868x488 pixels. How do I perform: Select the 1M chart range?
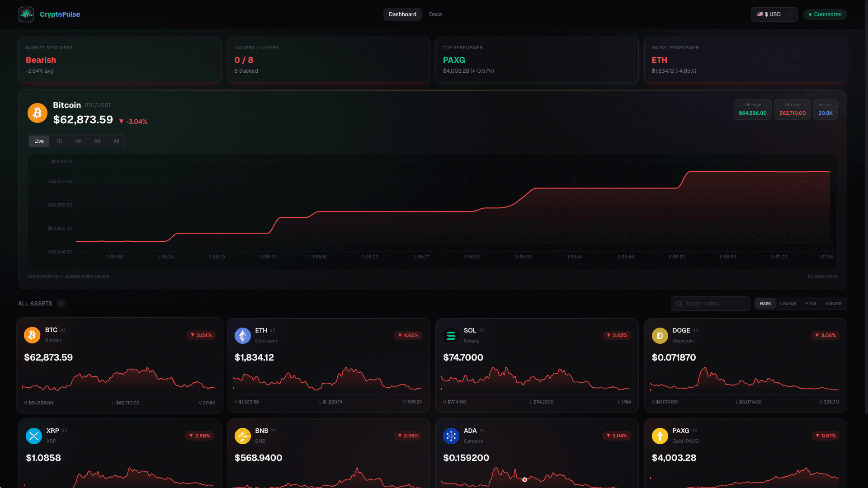97,141
